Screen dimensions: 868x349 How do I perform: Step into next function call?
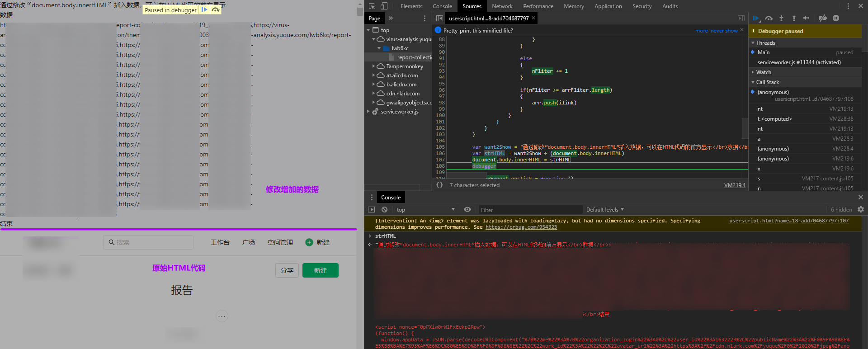point(781,18)
